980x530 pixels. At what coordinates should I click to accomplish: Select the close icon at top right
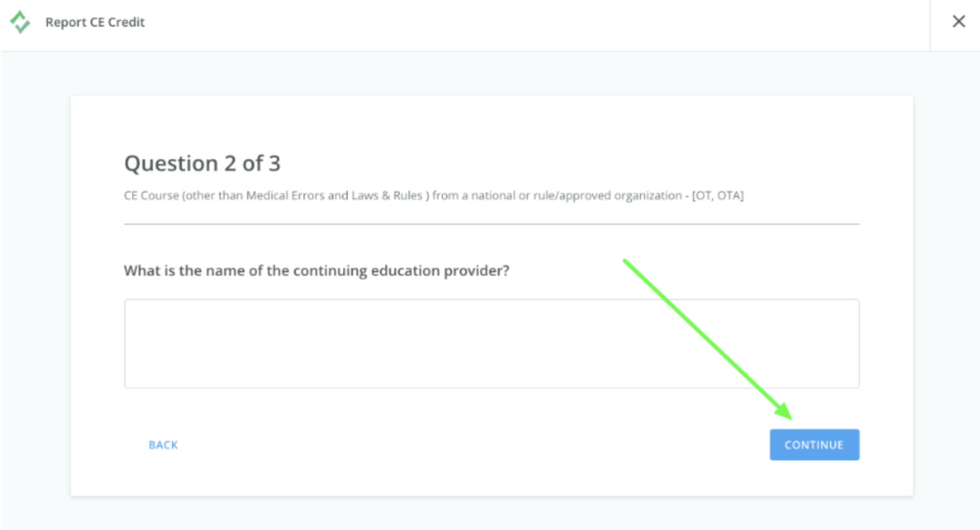click(x=960, y=22)
